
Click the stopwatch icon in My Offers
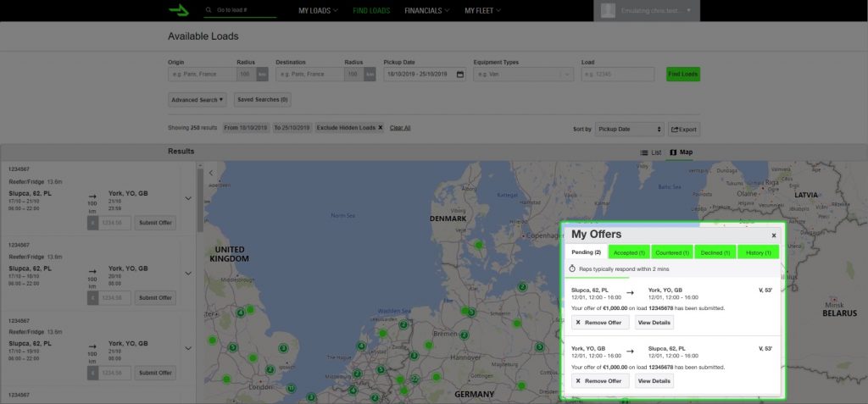click(x=572, y=269)
